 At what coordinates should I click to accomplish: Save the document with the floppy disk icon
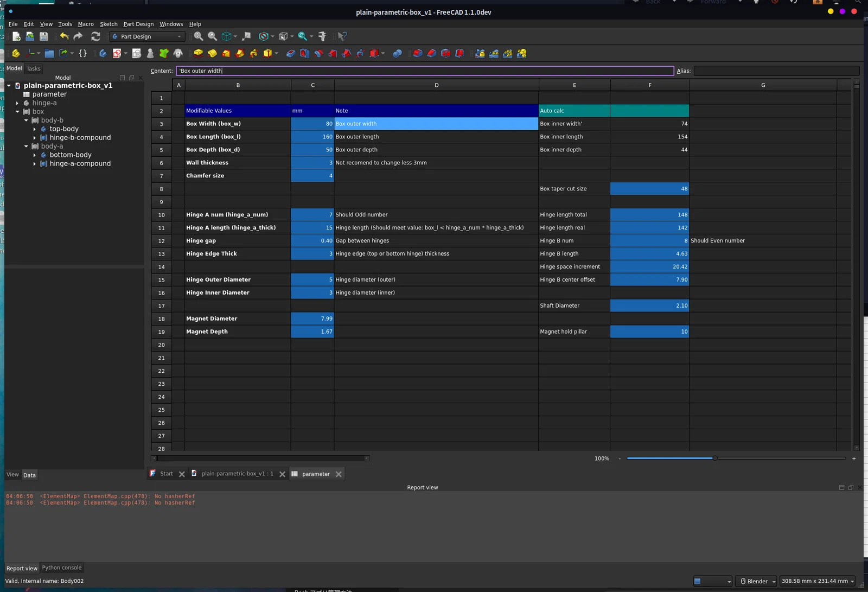click(x=44, y=36)
